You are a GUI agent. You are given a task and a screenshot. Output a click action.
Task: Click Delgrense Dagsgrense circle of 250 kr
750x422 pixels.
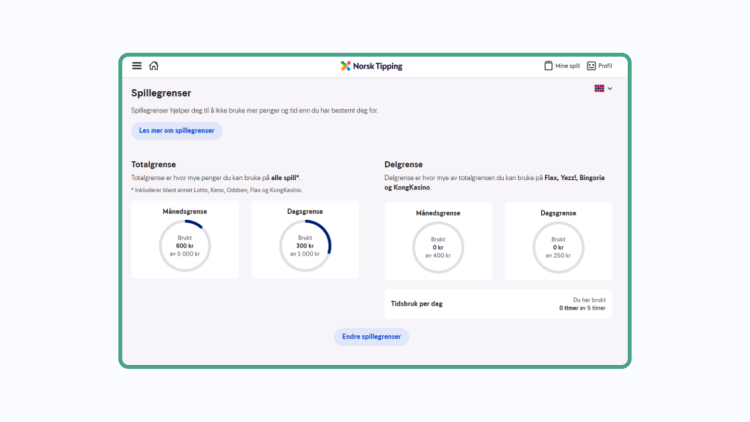pyautogui.click(x=558, y=247)
